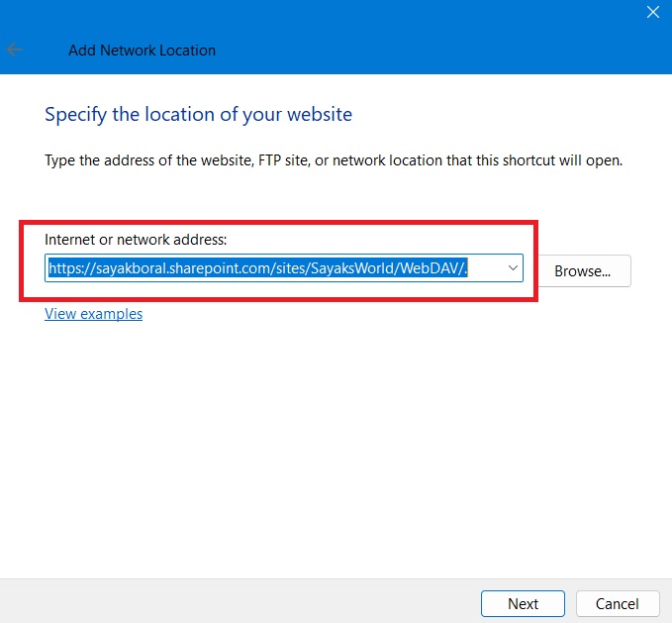Expand the address history dropdown arrow
Viewport: 672px width, 623px height.
[513, 268]
